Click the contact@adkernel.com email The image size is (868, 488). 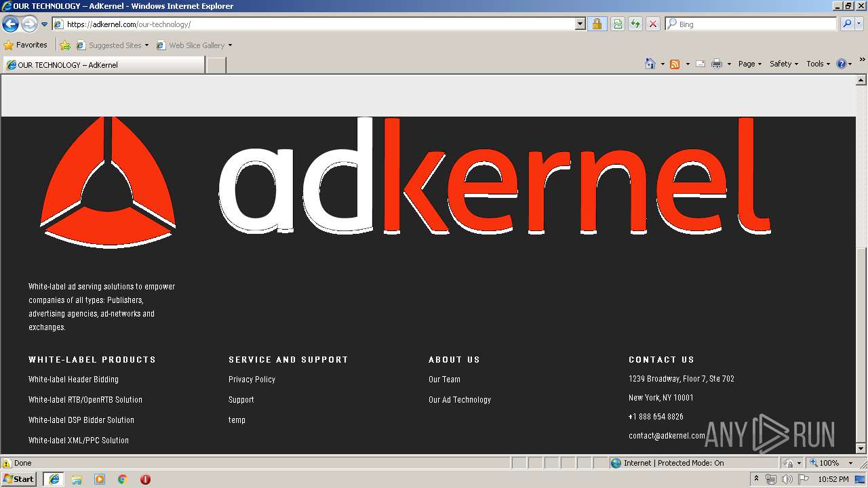(667, 436)
